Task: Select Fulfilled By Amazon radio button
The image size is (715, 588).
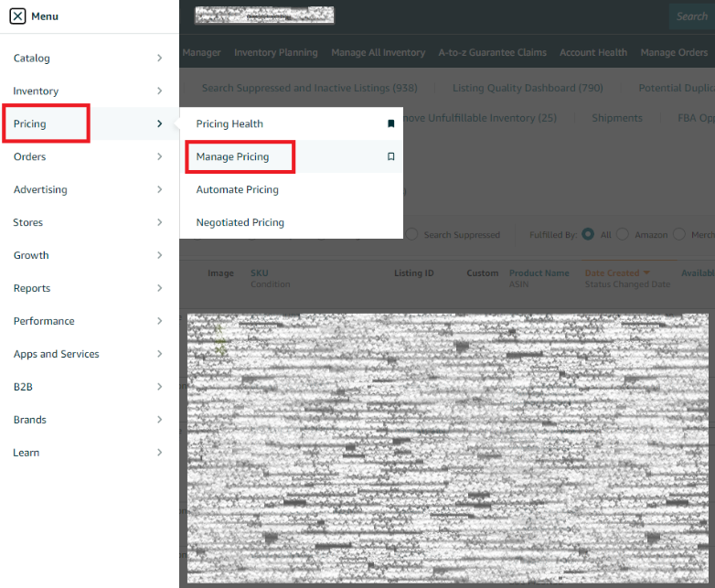Action: (x=622, y=234)
